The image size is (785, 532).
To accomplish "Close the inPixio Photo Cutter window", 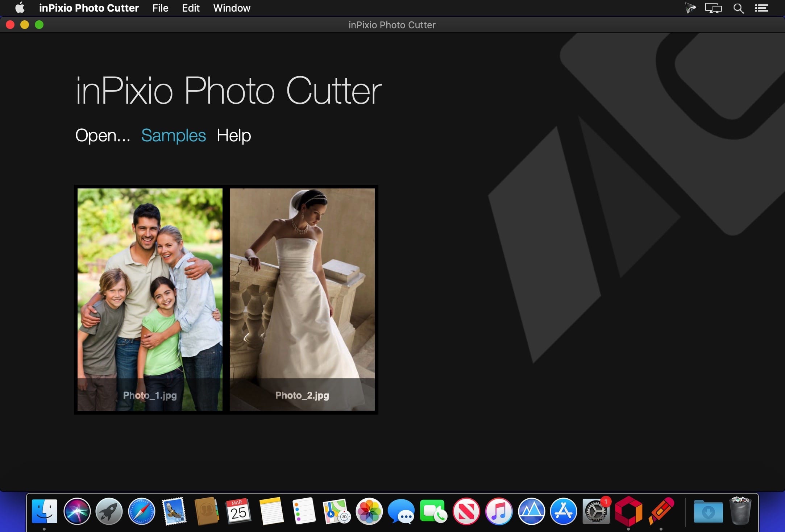I will 10,25.
